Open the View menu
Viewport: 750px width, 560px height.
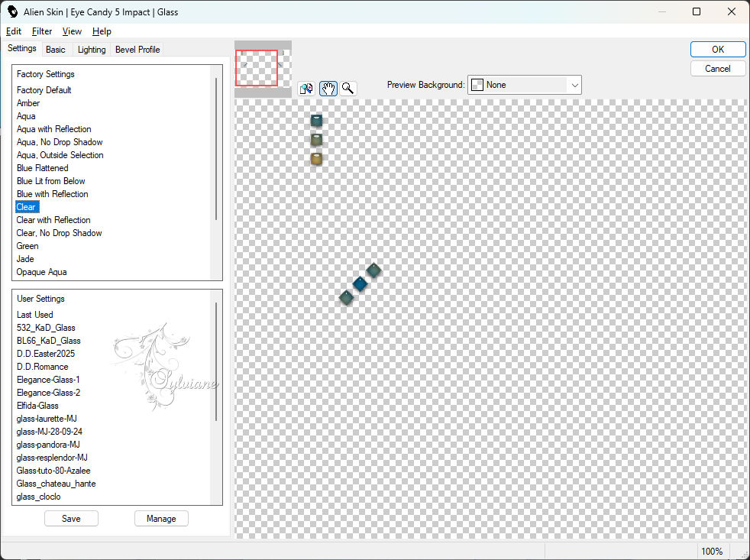pos(72,31)
